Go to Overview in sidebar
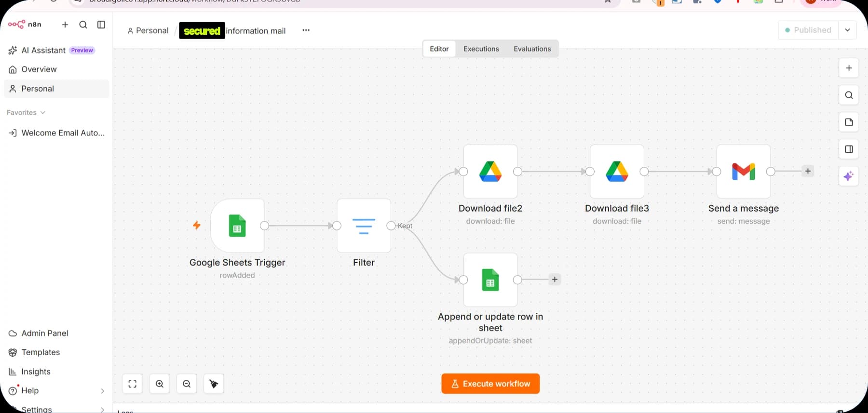868x413 pixels. point(56,69)
